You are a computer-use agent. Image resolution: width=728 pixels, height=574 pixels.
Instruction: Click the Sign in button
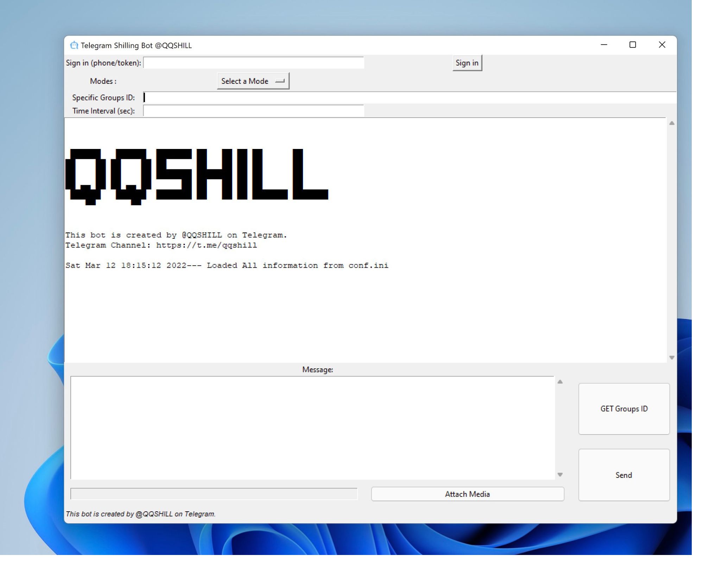(467, 63)
